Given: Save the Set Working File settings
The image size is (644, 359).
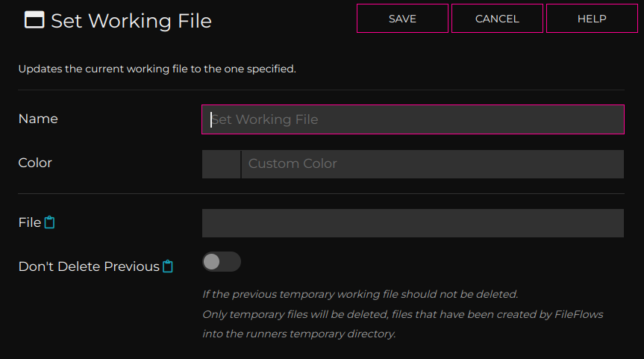Looking at the screenshot, I should (x=402, y=19).
